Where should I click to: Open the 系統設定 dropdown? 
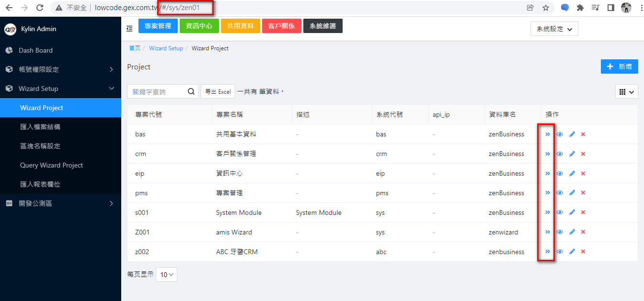coord(554,29)
